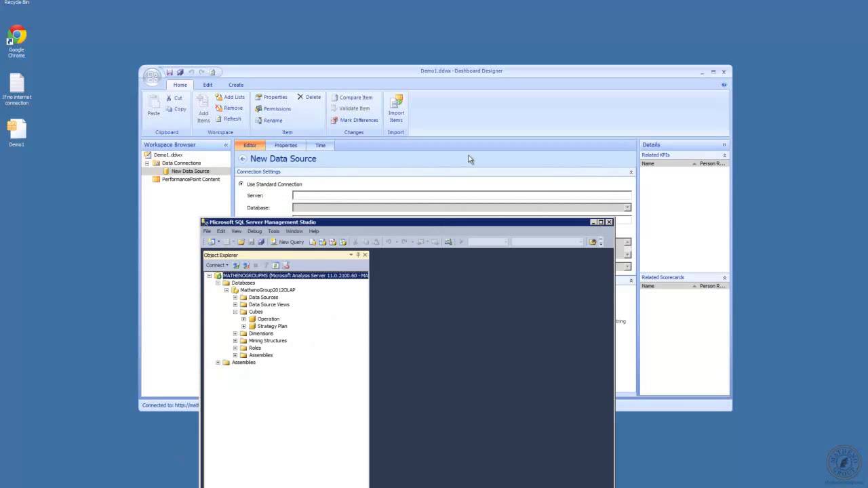The height and width of the screenshot is (488, 868).
Task: Open the Editor tab
Action: click(250, 145)
